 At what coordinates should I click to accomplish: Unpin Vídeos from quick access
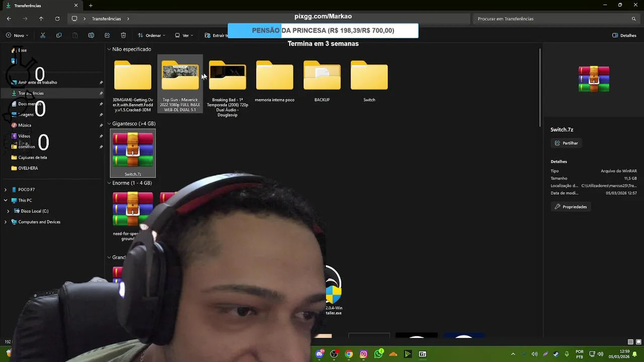101,136
